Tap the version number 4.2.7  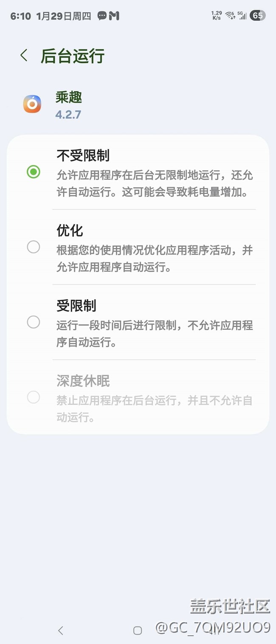pyautogui.click(x=68, y=115)
